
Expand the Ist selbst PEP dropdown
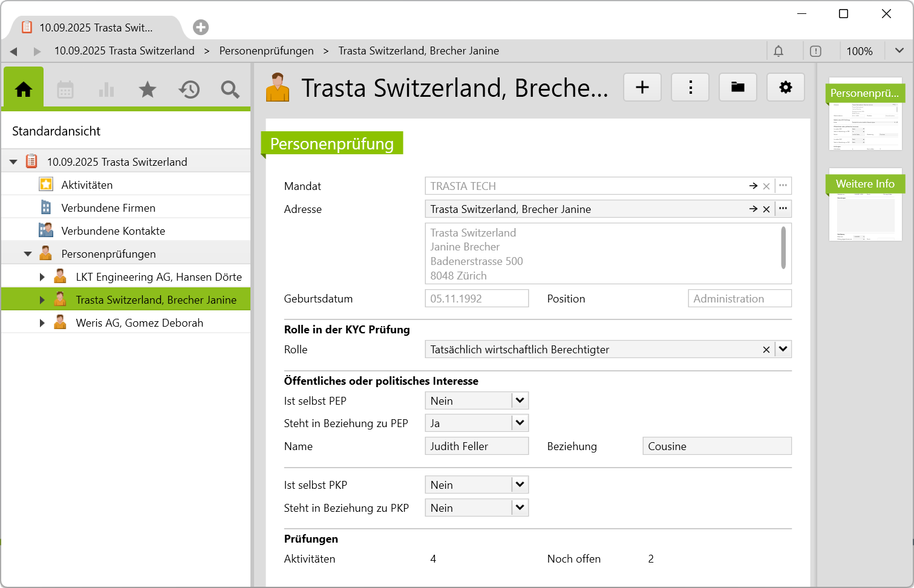[520, 400]
